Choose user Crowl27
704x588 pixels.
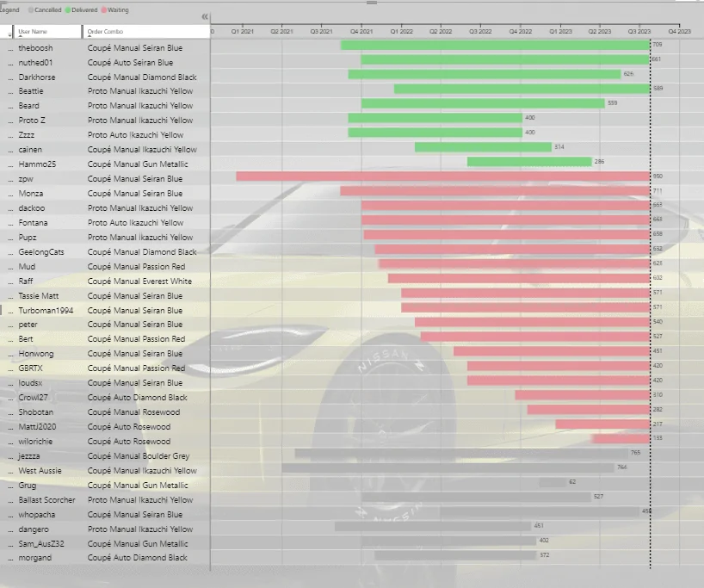coord(33,398)
